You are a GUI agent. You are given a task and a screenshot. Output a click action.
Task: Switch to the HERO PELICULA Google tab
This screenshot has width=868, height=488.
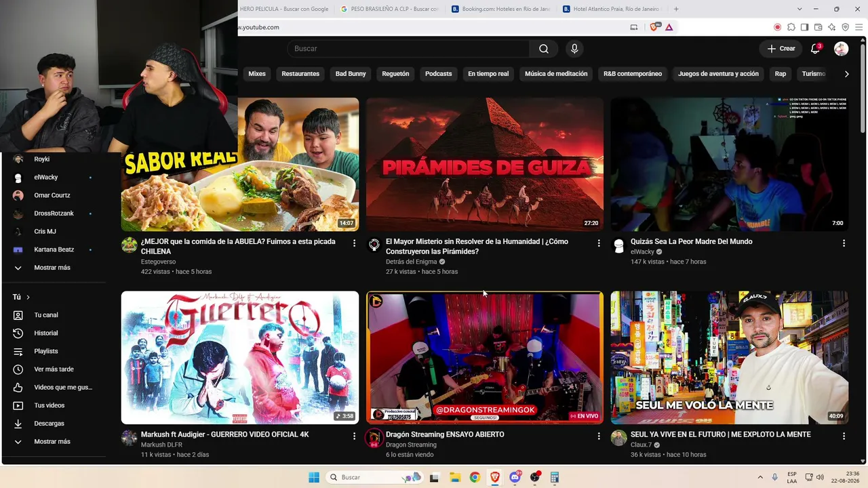285,9
